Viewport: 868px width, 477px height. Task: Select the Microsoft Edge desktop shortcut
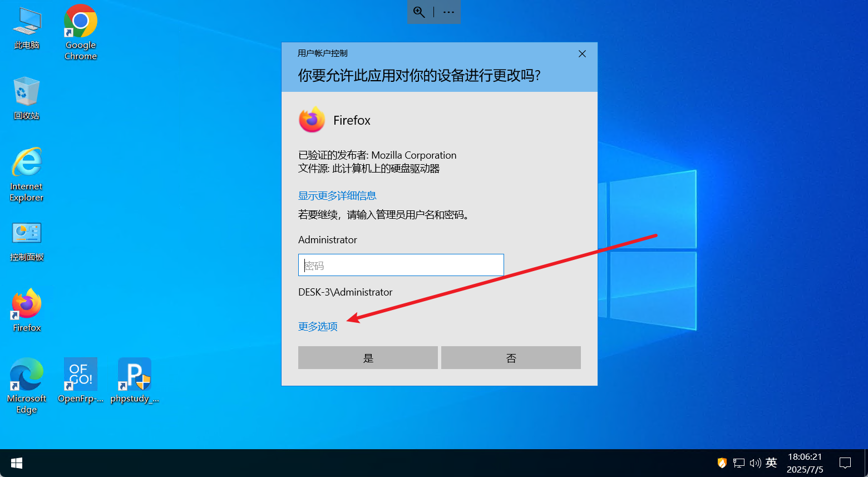(27, 386)
